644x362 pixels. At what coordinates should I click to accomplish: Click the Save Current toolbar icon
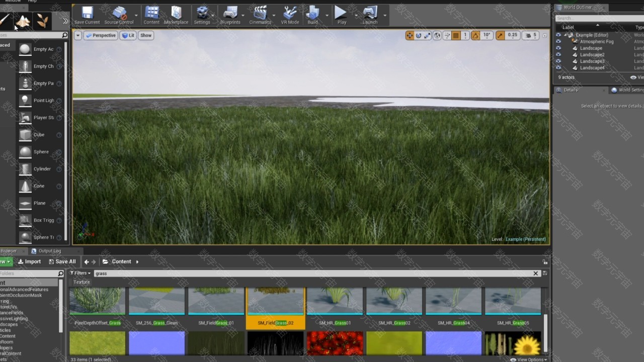point(87,15)
